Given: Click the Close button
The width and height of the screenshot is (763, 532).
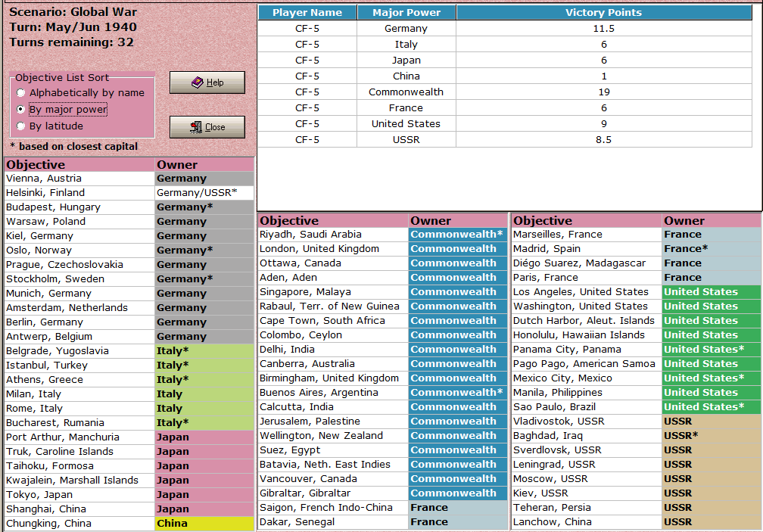Looking at the screenshot, I should click(207, 127).
